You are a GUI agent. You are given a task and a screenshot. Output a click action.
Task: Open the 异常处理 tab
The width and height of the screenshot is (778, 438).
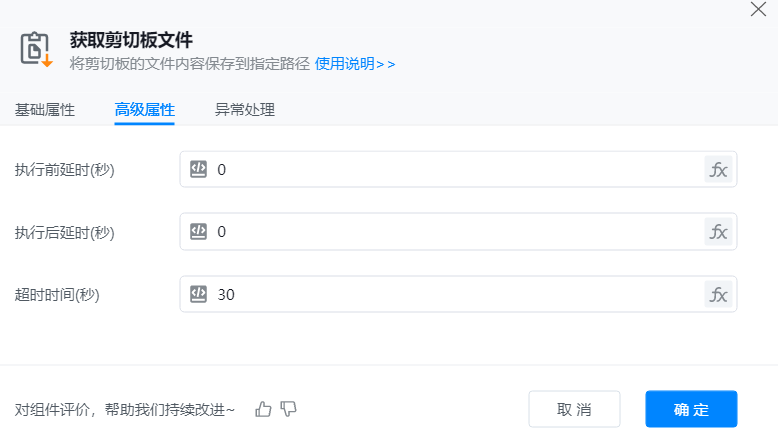tap(245, 110)
